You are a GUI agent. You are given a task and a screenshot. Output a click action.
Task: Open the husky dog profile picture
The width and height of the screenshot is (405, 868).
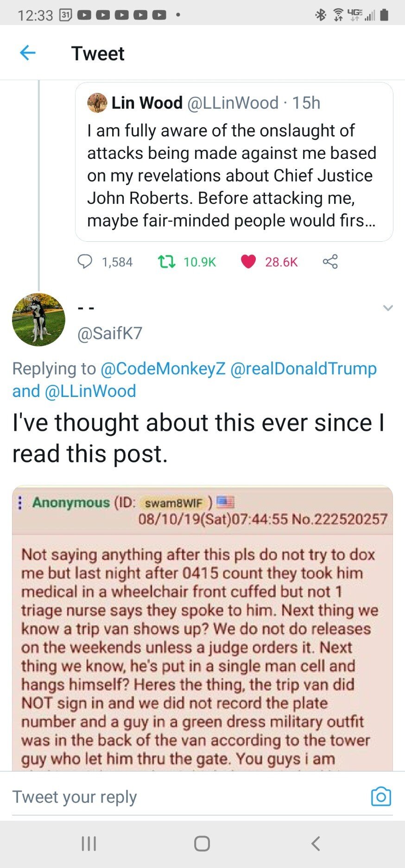point(38,320)
